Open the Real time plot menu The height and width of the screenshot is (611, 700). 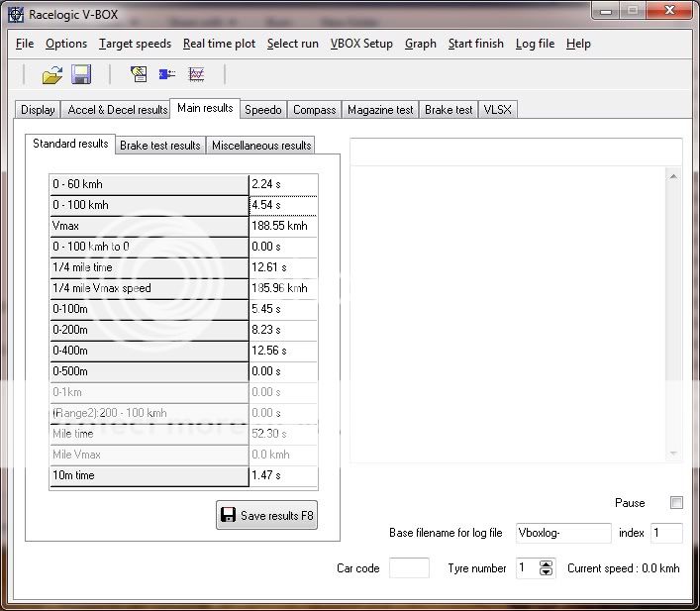[x=219, y=44]
